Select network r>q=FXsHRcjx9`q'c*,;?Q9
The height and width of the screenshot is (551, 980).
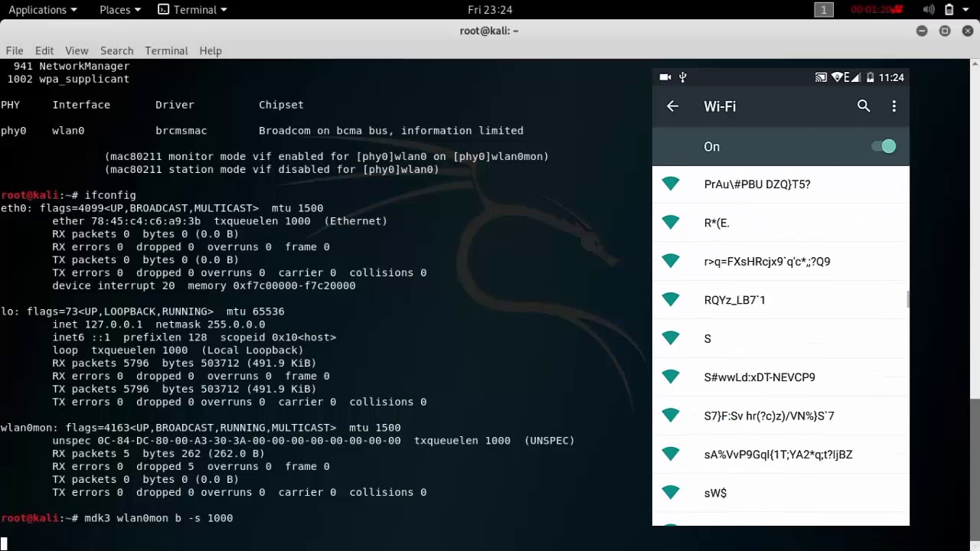click(781, 262)
